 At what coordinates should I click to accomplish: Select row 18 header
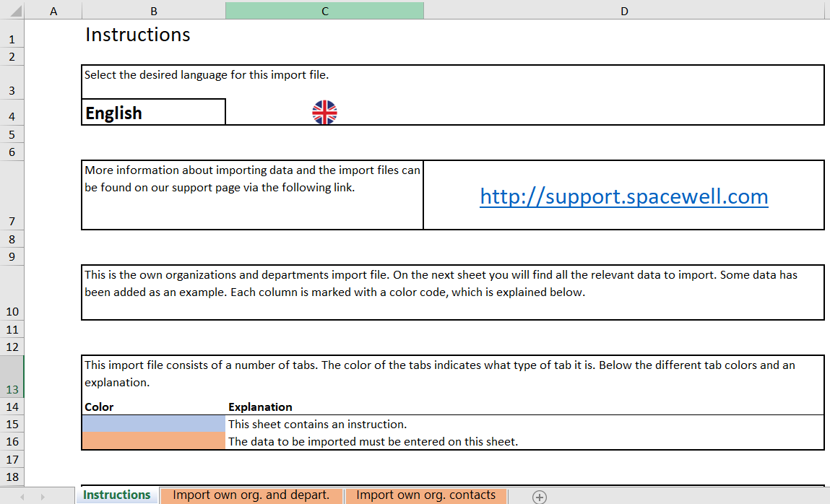click(x=12, y=477)
